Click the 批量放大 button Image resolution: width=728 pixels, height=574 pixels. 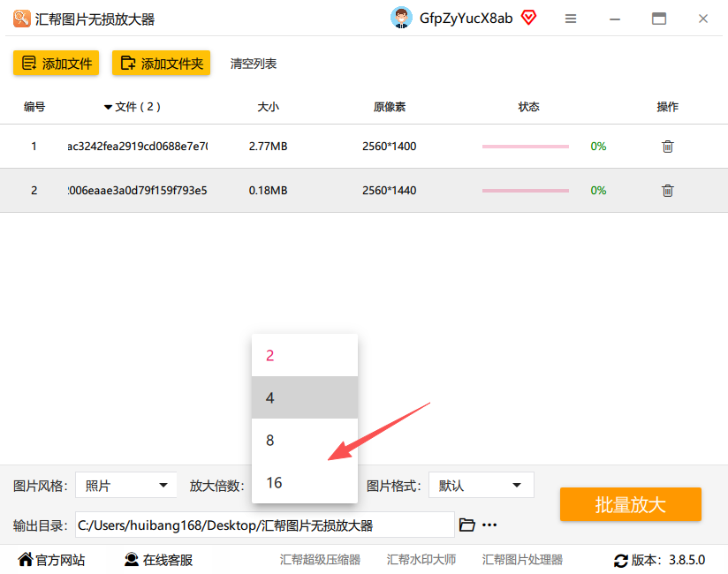tap(631, 504)
